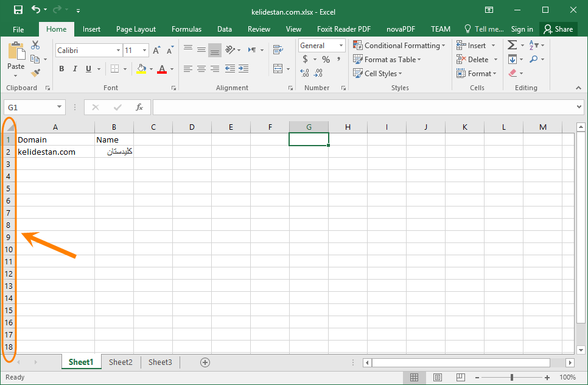Click Zoom slider handle

(511, 378)
